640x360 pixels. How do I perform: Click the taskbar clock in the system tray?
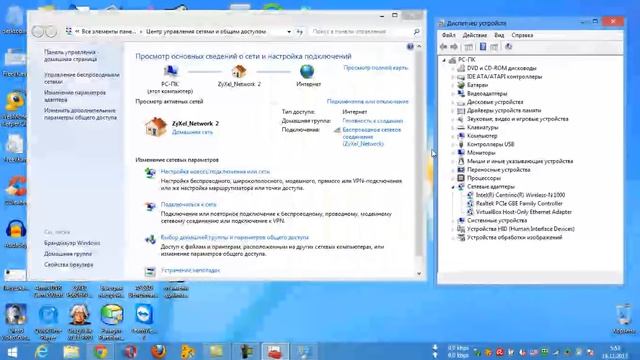615,352
